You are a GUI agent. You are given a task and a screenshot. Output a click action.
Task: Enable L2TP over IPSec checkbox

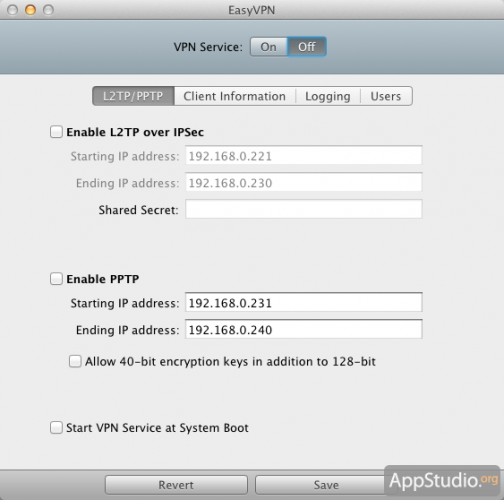point(56,132)
